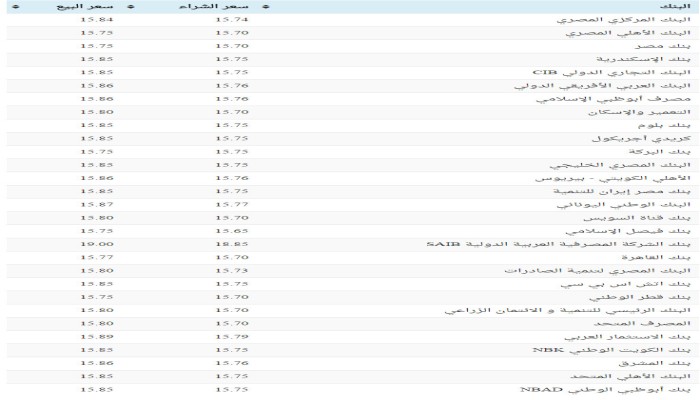Select the "الأهلي الكويتي - بيريوس" name
This screenshot has height=400, width=700.
[x=613, y=178]
